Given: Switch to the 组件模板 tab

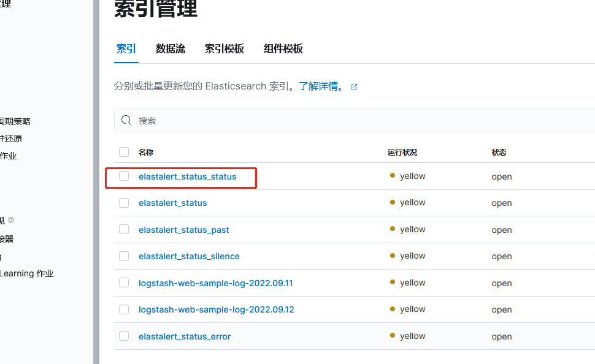Looking at the screenshot, I should [x=283, y=48].
